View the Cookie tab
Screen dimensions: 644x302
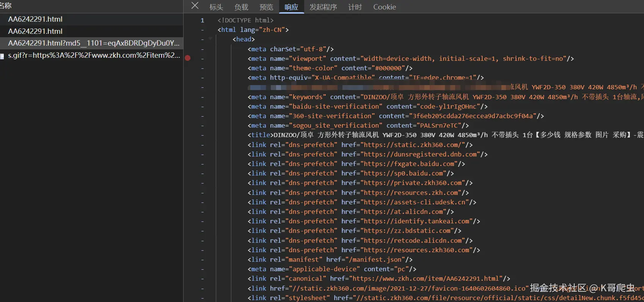click(x=384, y=7)
